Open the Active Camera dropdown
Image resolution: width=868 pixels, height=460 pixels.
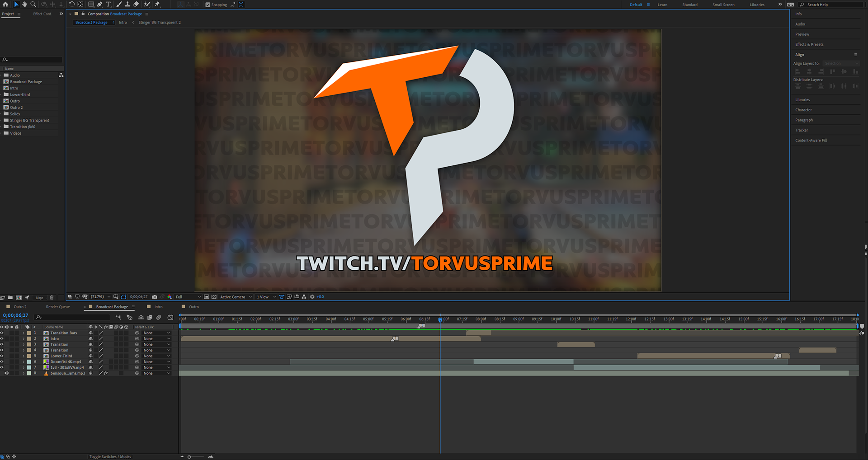[x=236, y=297]
